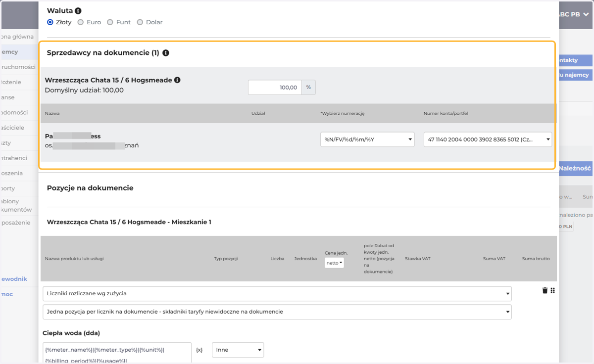Click the % unit label beside share field
The height and width of the screenshot is (364, 594).
point(308,87)
